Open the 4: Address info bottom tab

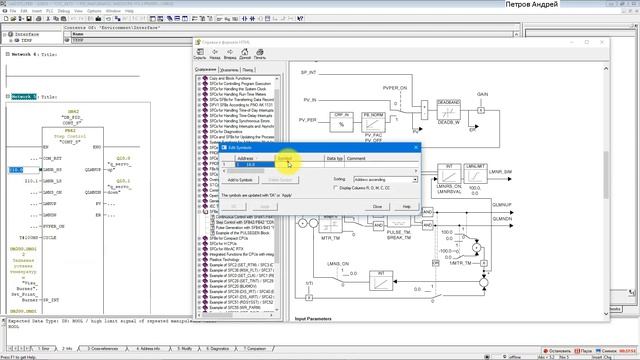(x=148, y=349)
